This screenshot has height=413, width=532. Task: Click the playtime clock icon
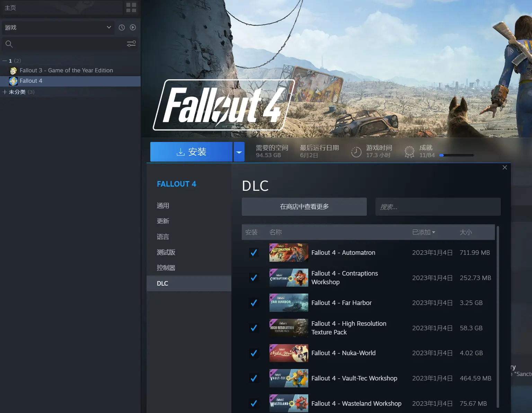(x=356, y=152)
